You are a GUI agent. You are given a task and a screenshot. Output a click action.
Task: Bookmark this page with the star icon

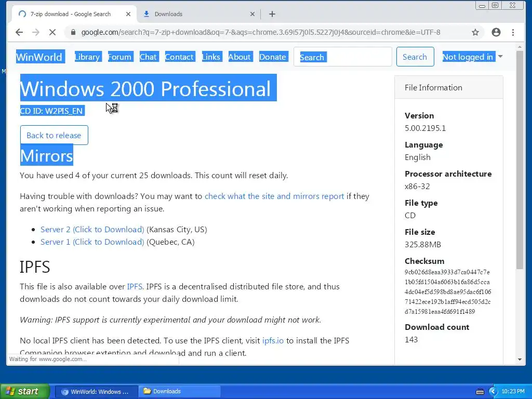click(x=475, y=32)
